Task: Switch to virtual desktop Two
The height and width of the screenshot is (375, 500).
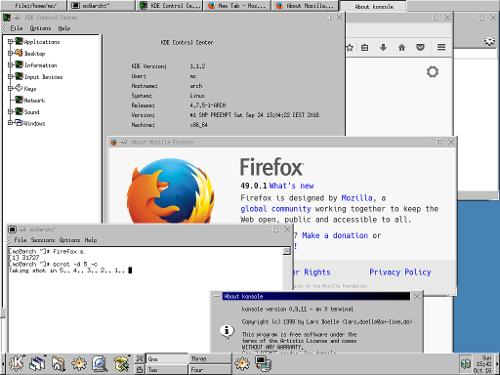Action: coord(167,369)
